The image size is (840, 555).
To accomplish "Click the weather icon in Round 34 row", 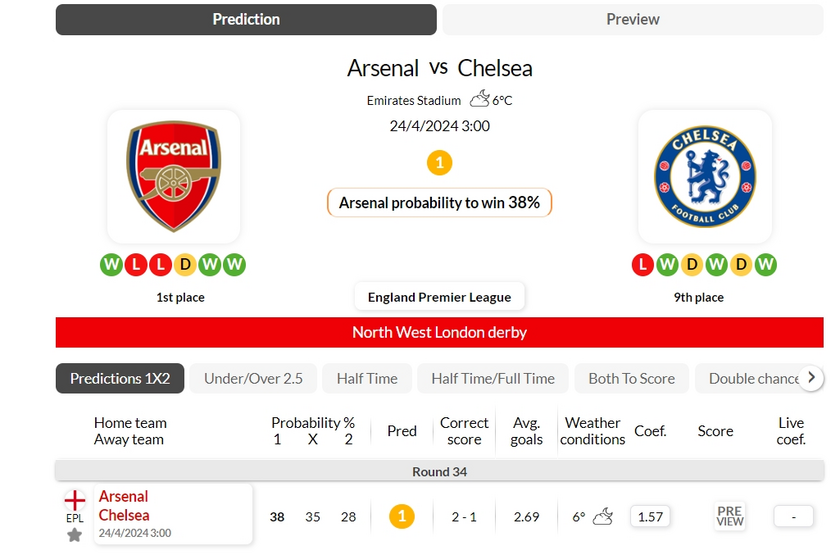I will click(x=603, y=516).
